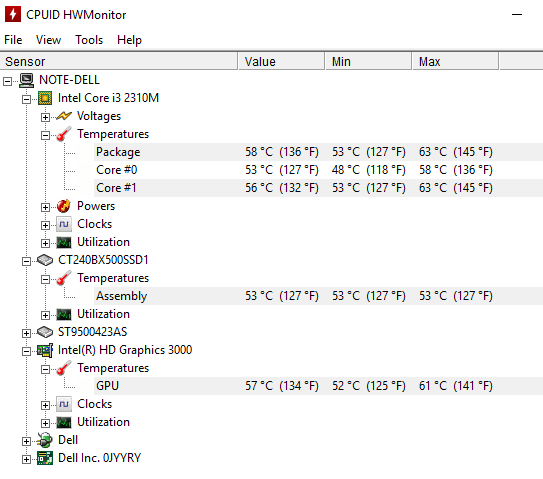Click the flame Powers icon
The height and width of the screenshot is (479, 543).
[64, 206]
